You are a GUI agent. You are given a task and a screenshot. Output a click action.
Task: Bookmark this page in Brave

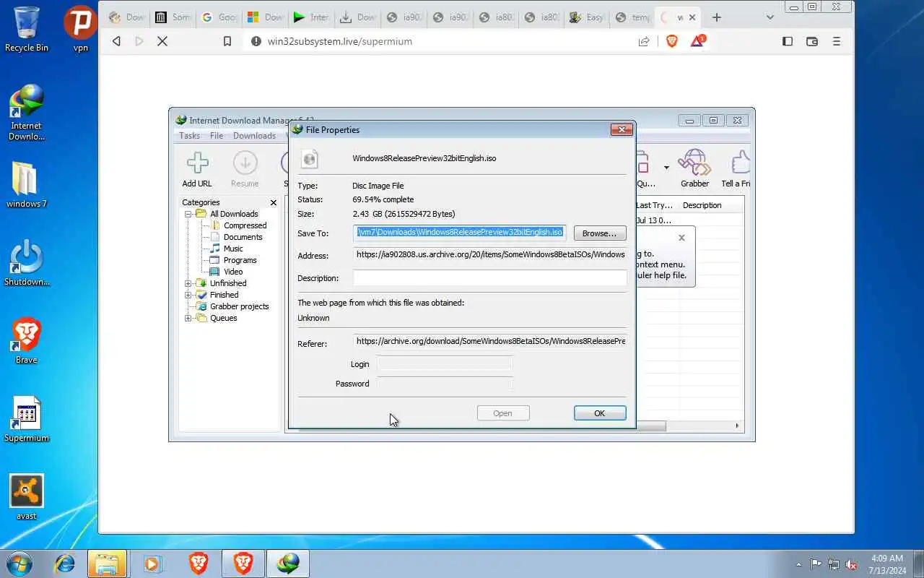pos(227,41)
